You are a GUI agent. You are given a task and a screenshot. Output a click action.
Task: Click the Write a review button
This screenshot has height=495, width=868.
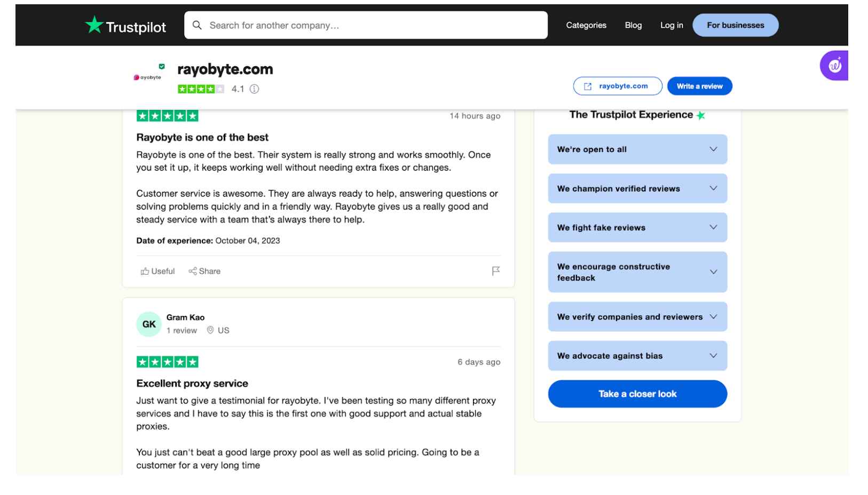tap(699, 86)
